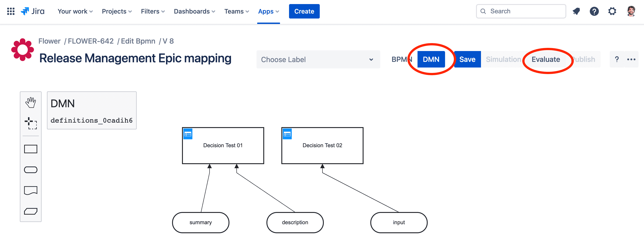Click the Evaluate button
Image resolution: width=644 pixels, height=247 pixels.
tap(546, 59)
